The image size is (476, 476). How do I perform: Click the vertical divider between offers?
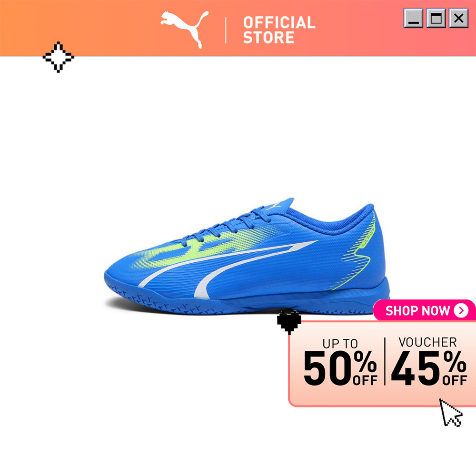point(385,361)
